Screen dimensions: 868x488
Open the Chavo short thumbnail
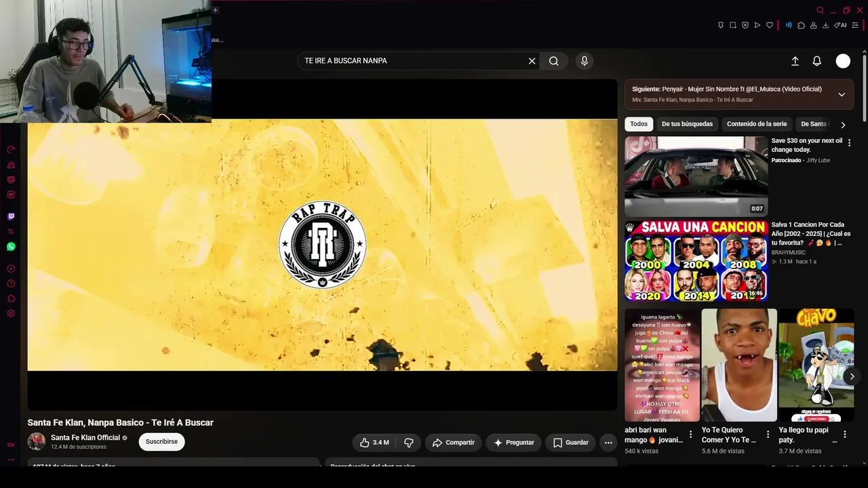click(816, 365)
